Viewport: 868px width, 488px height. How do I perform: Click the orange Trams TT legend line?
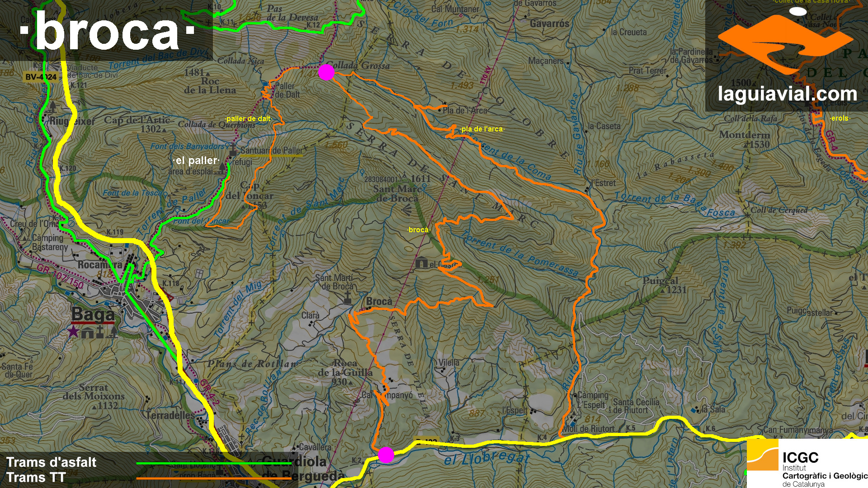click(213, 478)
